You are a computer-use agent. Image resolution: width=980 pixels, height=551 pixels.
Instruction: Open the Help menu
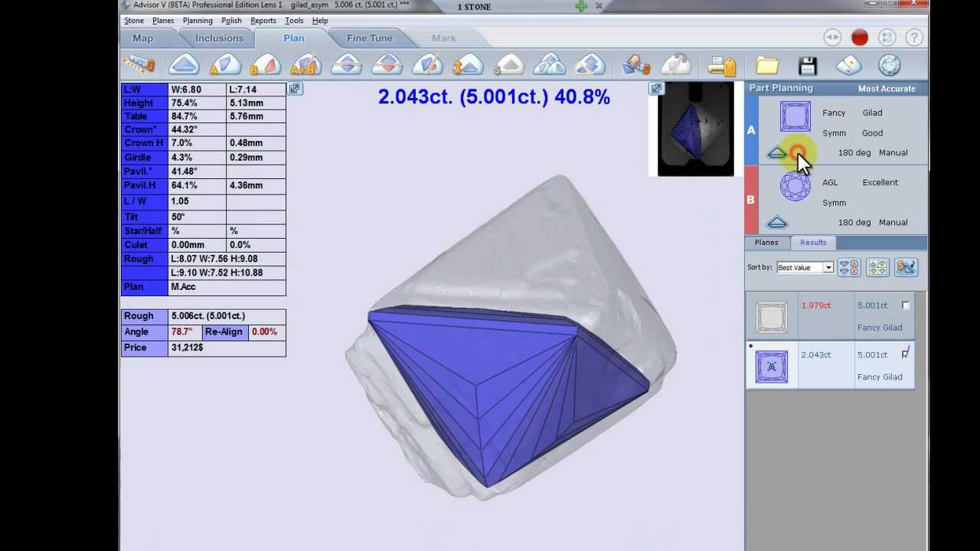[x=320, y=21]
